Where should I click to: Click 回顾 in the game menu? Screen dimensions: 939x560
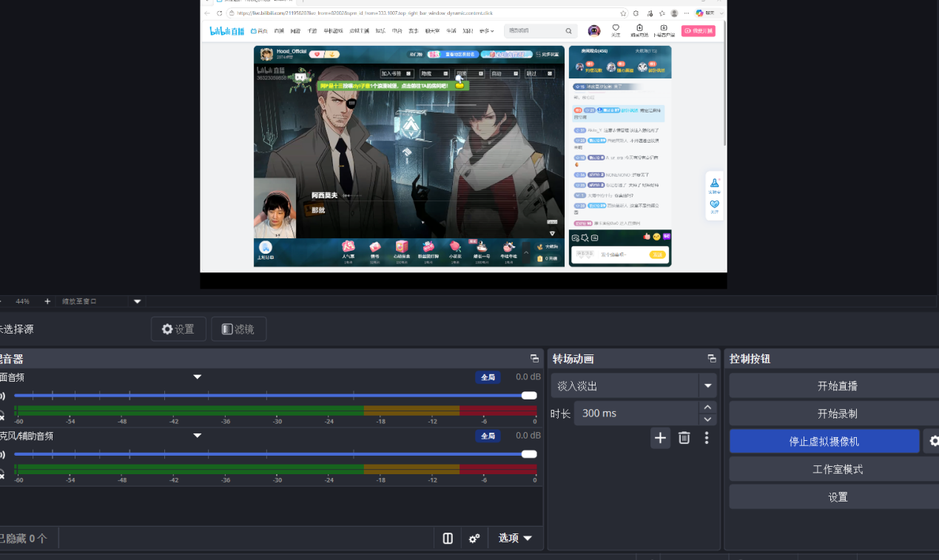coord(469,73)
